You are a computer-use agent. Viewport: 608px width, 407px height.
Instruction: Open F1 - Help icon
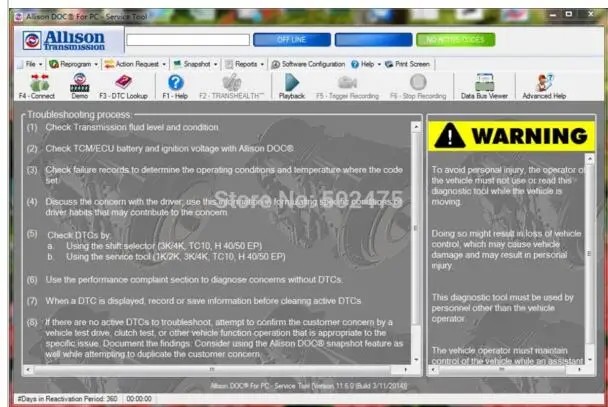pyautogui.click(x=175, y=86)
